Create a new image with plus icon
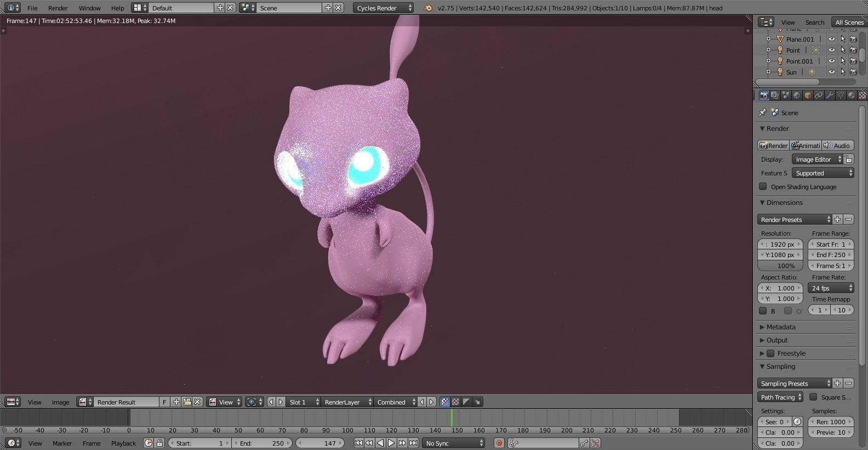The width and height of the screenshot is (868, 450). (x=176, y=402)
